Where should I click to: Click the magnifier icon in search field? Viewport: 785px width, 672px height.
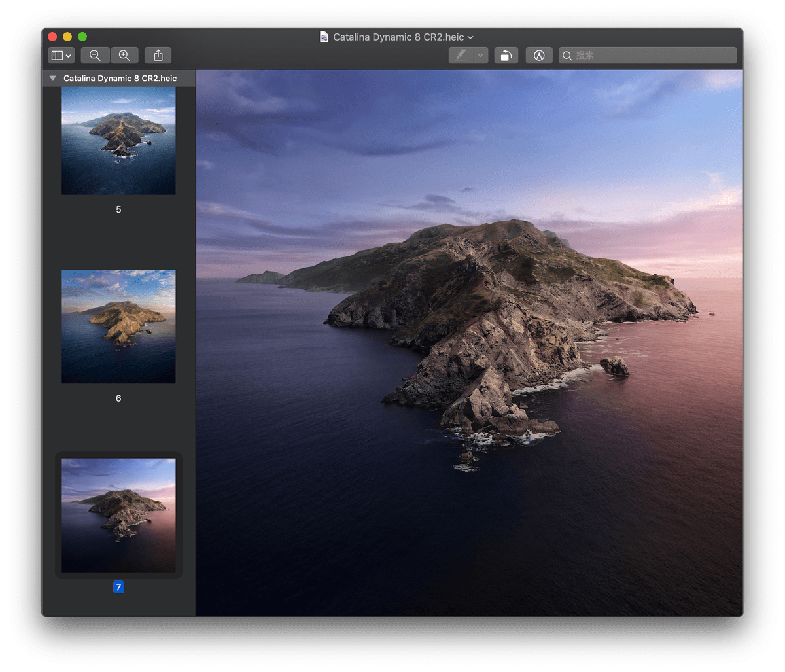(x=567, y=56)
